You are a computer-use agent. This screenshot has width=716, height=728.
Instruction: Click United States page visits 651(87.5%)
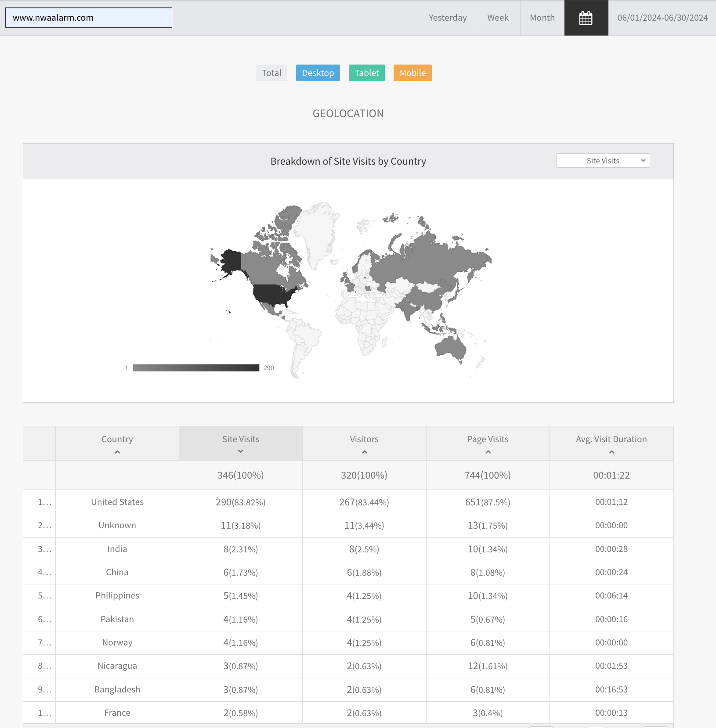(x=488, y=502)
